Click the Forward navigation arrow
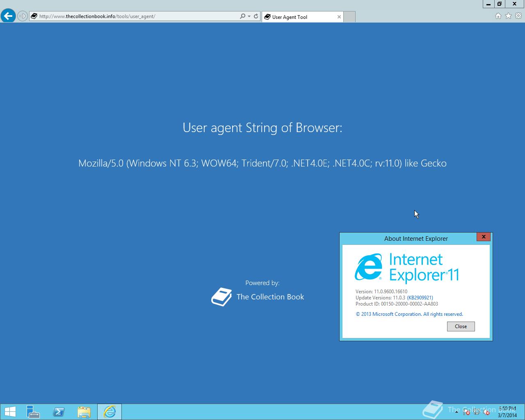Screen dimensions: 525x420 point(23,16)
